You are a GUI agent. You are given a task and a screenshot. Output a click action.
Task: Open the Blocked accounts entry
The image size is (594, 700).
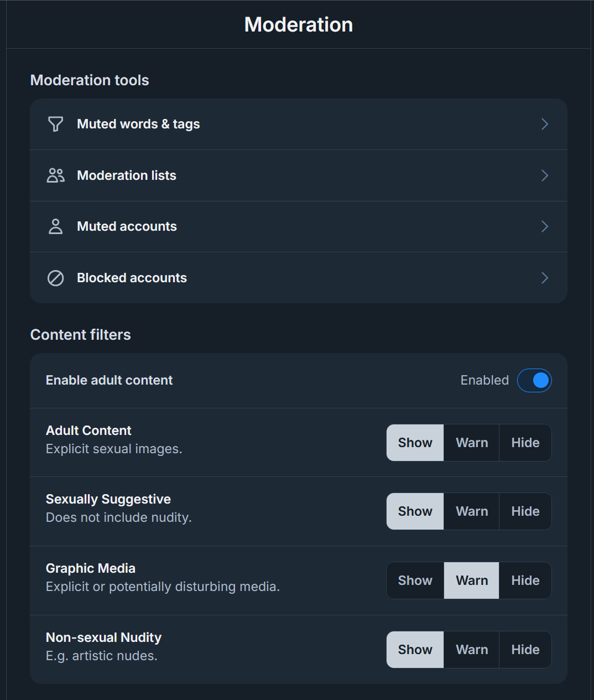tap(132, 278)
